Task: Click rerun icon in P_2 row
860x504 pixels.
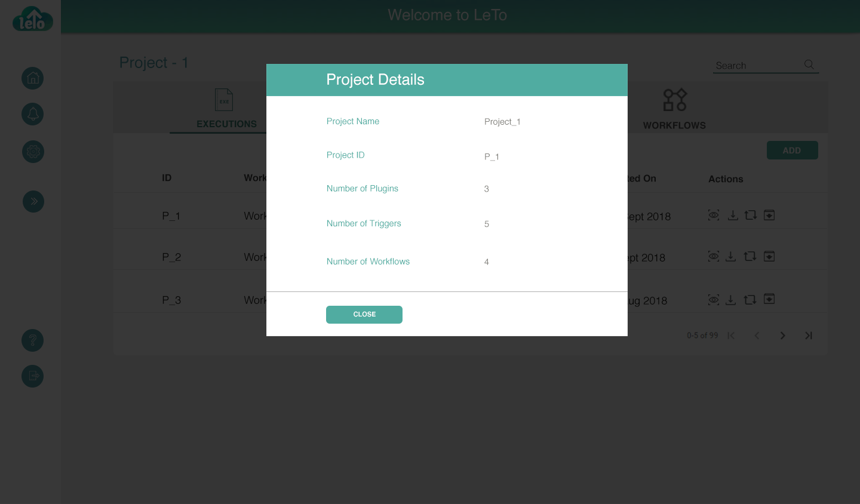Action: [750, 256]
